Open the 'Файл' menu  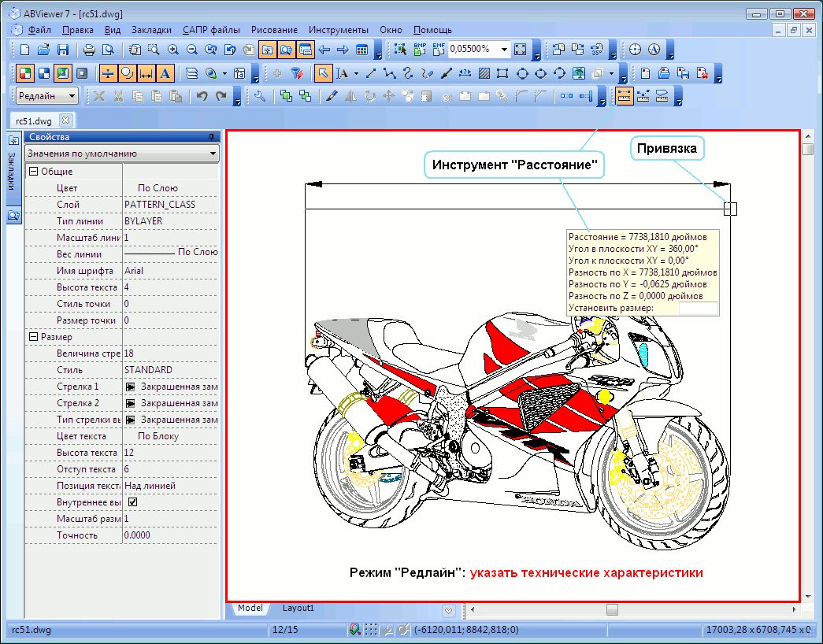click(39, 30)
